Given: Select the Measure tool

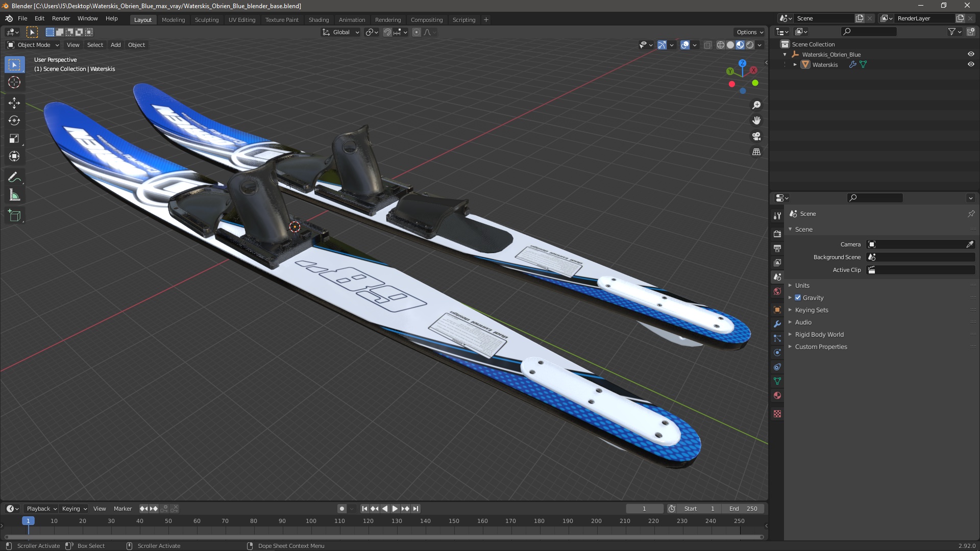Looking at the screenshot, I should coord(14,195).
